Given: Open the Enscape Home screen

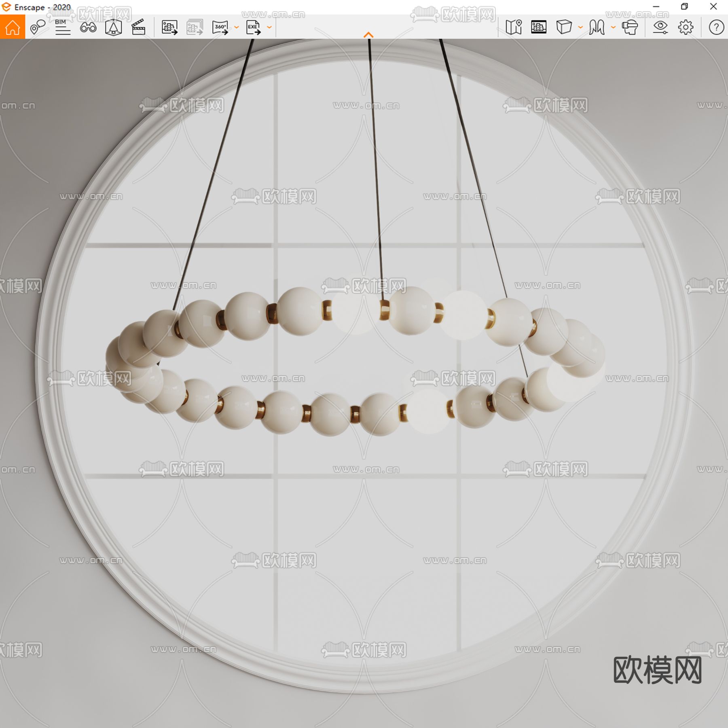Looking at the screenshot, I should point(13,28).
